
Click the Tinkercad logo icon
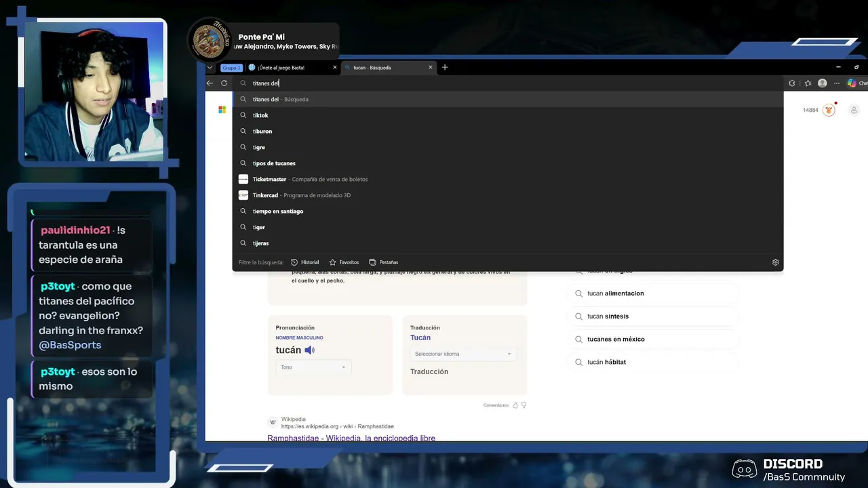tap(243, 195)
